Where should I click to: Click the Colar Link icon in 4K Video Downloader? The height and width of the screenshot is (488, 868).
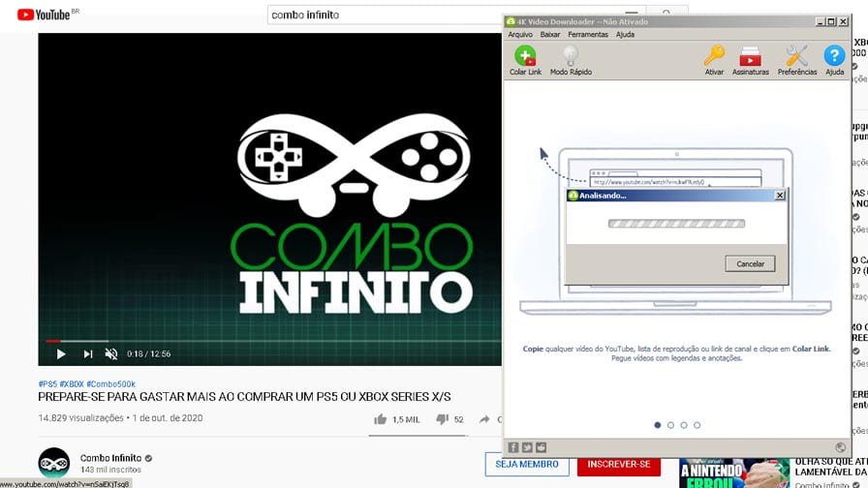click(525, 56)
